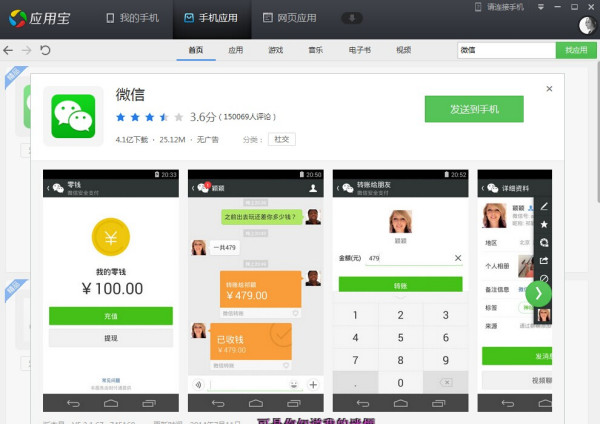600x424 pixels.
Task: Select the 游戏 navigation item
Action: 276,50
